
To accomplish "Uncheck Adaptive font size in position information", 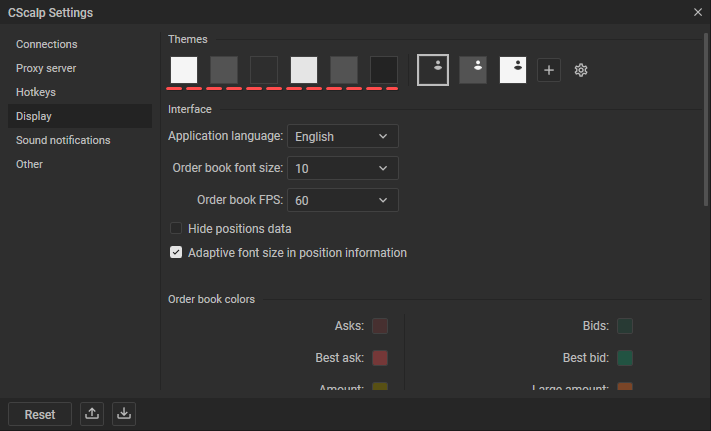I will pos(176,253).
